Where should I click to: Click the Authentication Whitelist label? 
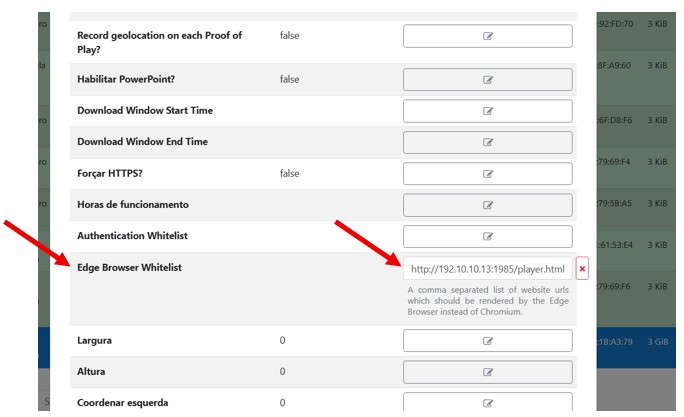click(132, 236)
